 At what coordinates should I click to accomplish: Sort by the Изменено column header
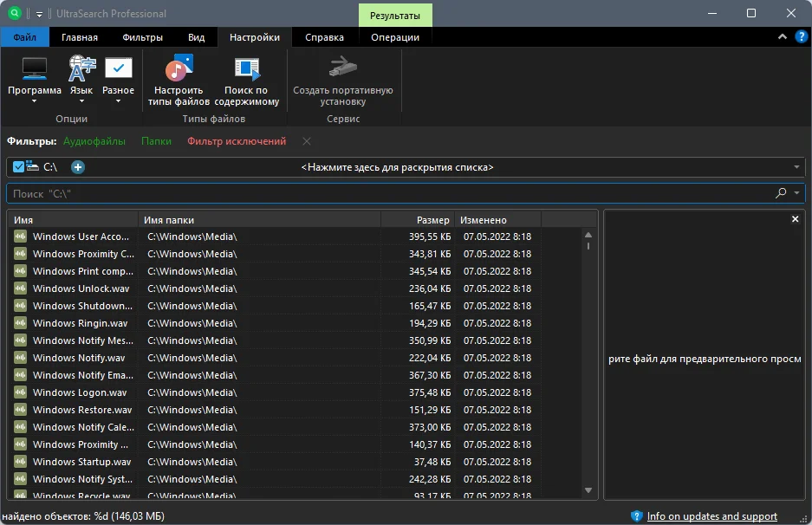click(497, 220)
